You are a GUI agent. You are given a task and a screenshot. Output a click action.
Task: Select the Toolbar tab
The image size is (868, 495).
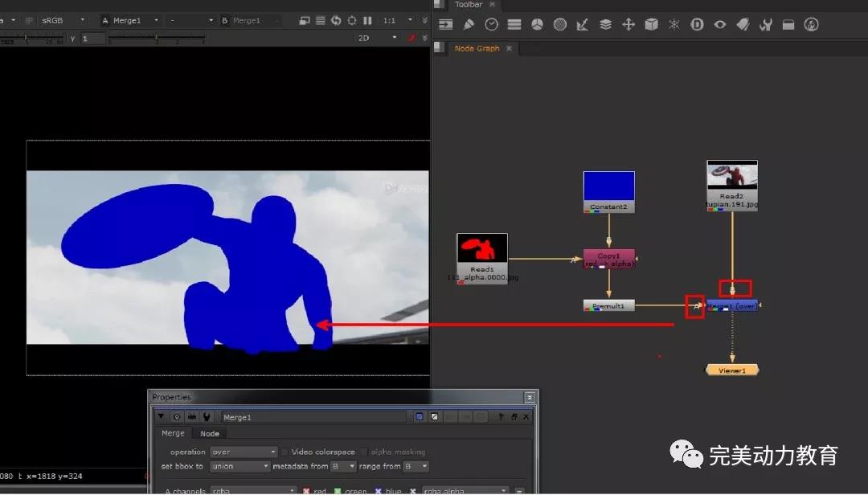pos(469,5)
